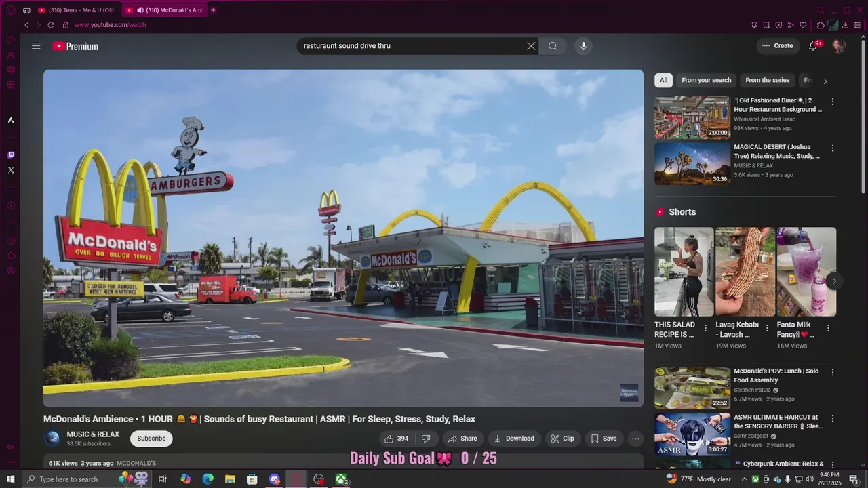Image resolution: width=868 pixels, height=488 pixels.
Task: Open X (Twitter) in the Opera sidebar
Action: pos(11,170)
